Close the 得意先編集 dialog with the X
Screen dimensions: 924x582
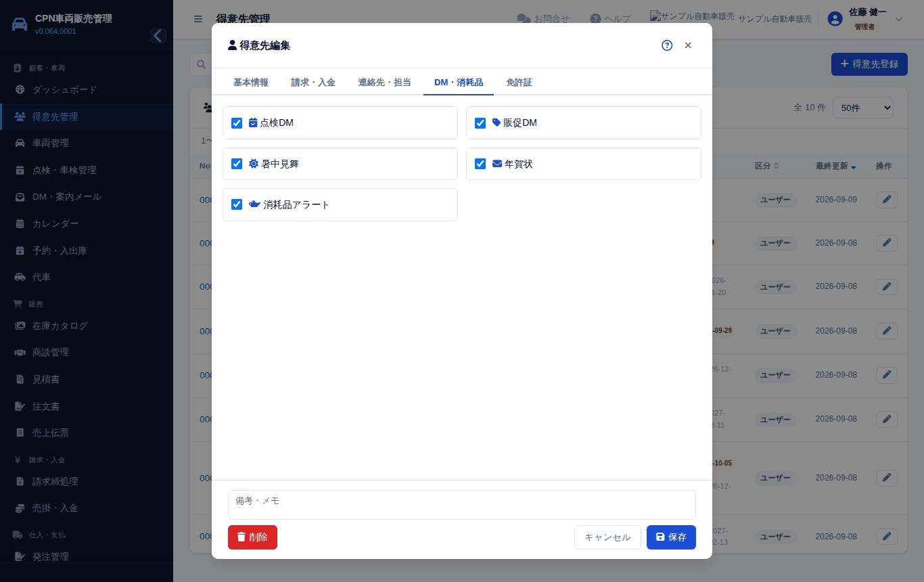[x=688, y=45]
